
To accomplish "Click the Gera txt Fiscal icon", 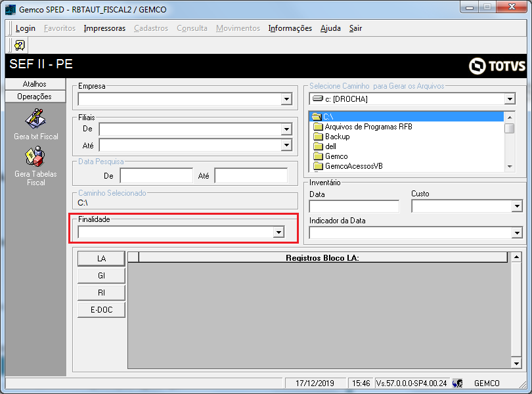I will point(35,118).
